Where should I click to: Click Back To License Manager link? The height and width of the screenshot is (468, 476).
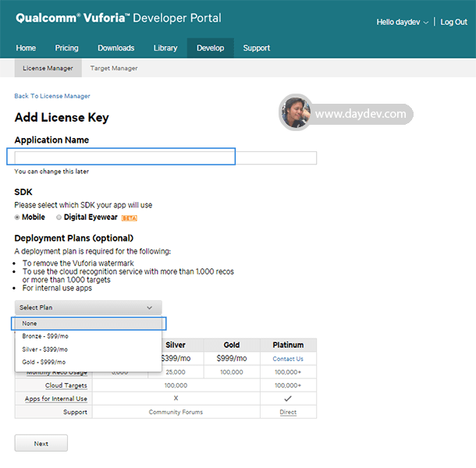[x=52, y=96]
